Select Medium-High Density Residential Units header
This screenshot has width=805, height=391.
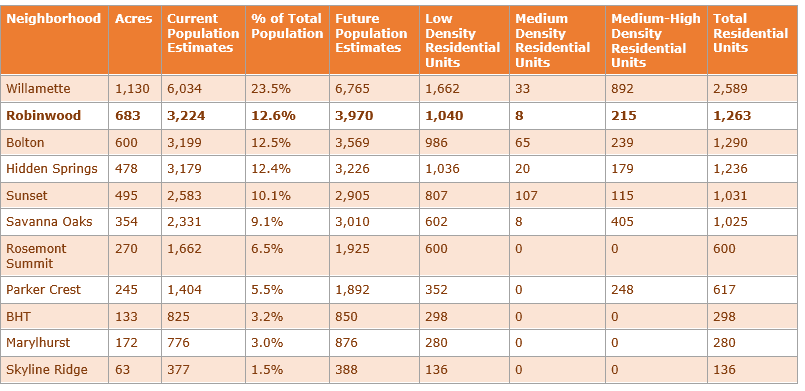[x=656, y=41]
